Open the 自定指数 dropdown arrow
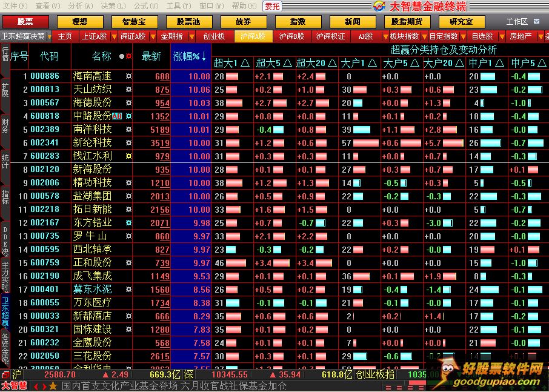 (463, 36)
